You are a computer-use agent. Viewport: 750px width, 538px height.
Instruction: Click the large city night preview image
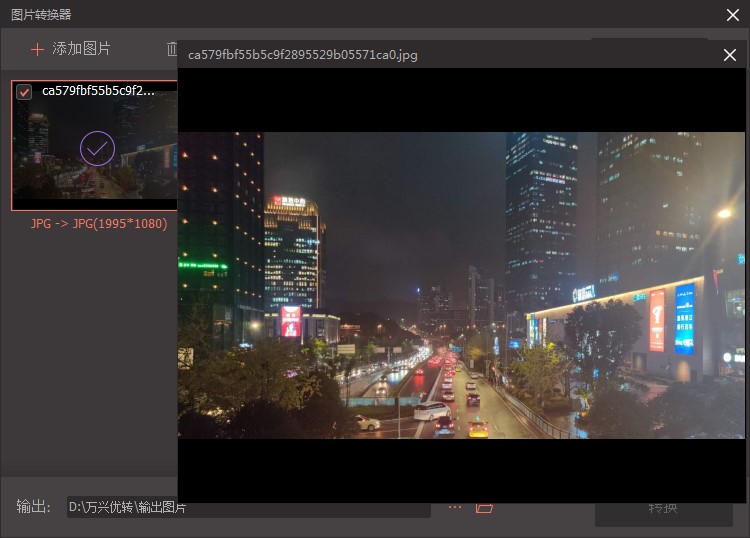[x=462, y=285]
